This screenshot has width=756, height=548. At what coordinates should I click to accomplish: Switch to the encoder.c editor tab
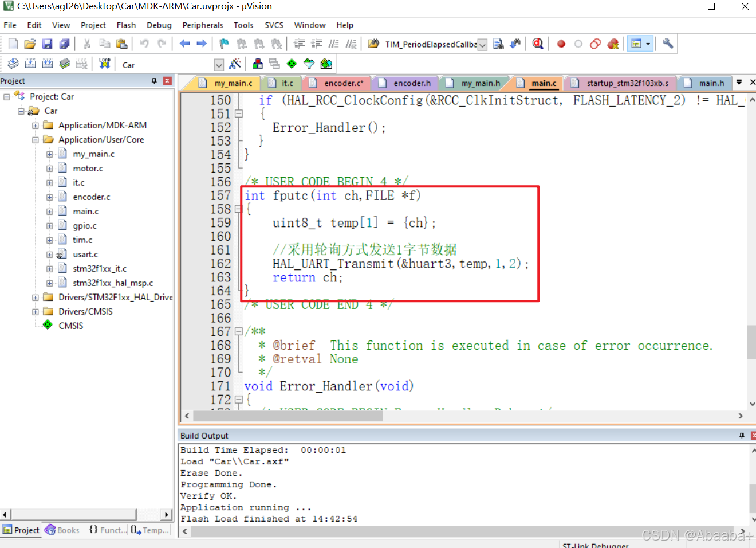[x=337, y=83]
